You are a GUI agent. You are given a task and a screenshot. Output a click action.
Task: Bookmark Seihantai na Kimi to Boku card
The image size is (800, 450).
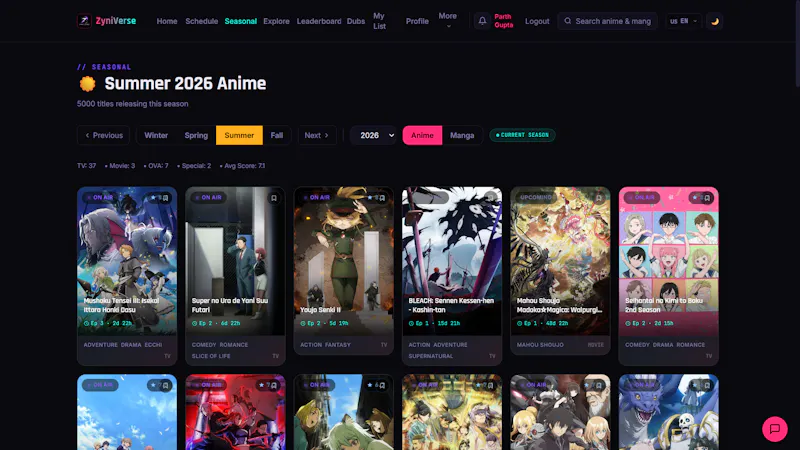pos(707,198)
